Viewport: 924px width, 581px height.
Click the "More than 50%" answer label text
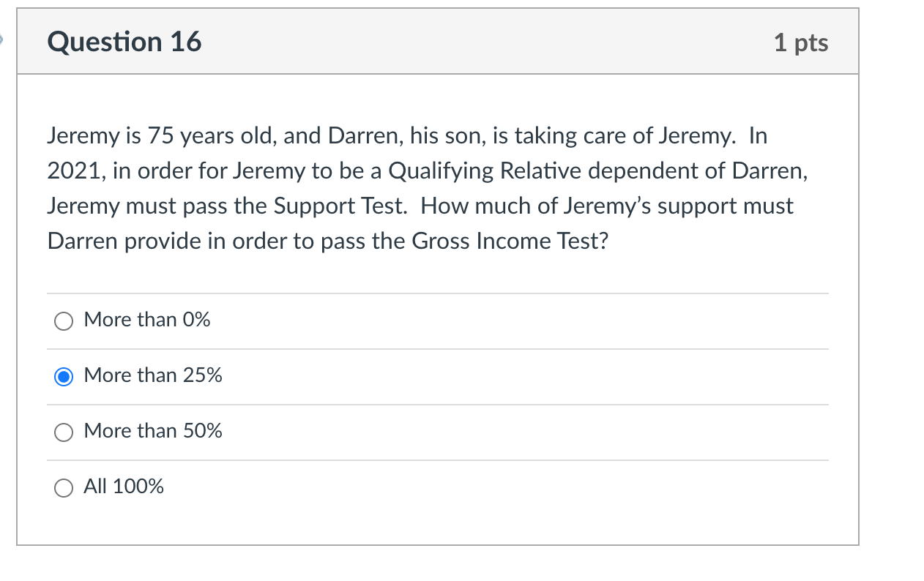[153, 431]
